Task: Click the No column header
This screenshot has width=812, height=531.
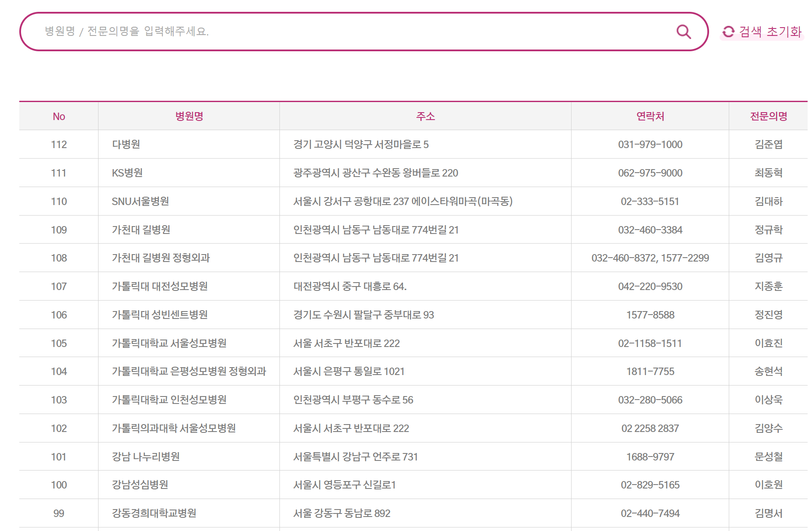Action: click(59, 116)
